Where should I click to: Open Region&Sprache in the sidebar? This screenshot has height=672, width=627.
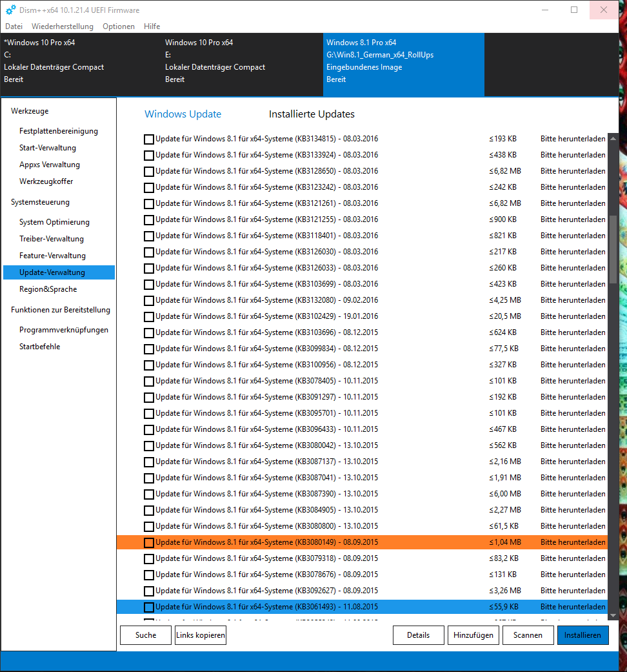coord(48,289)
